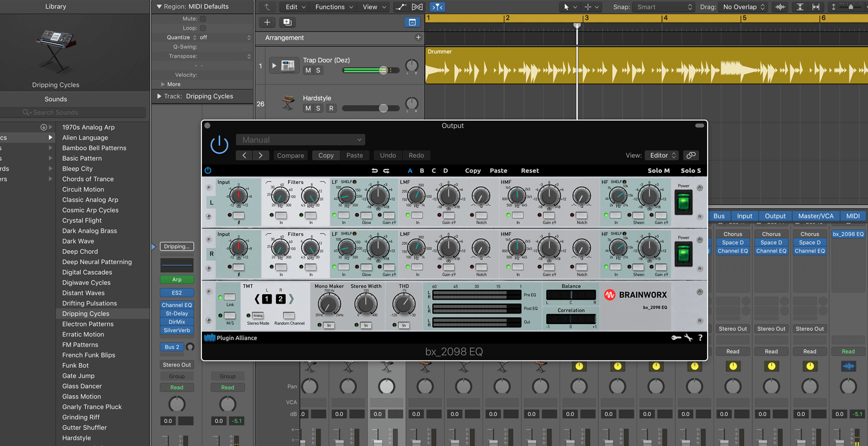
Task: Select the mixer Output filter tab
Action: click(x=775, y=216)
